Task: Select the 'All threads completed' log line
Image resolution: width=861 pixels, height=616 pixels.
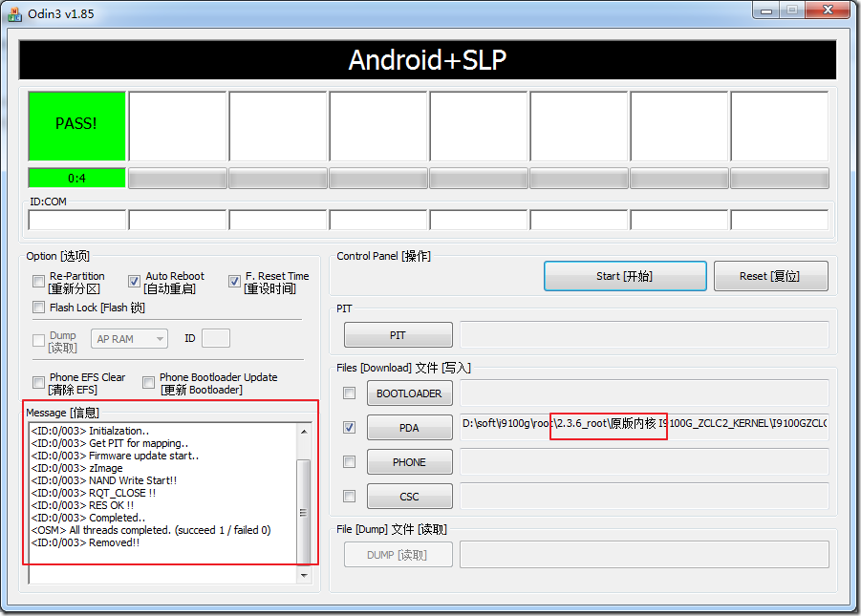Action: coord(151,530)
